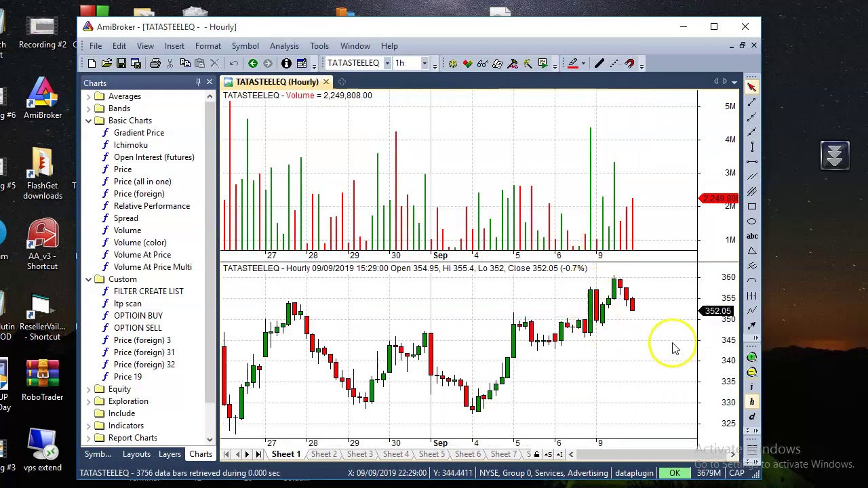Pin the Charts panel with pushpin
The width and height of the screenshot is (868, 488).
[x=198, y=82]
